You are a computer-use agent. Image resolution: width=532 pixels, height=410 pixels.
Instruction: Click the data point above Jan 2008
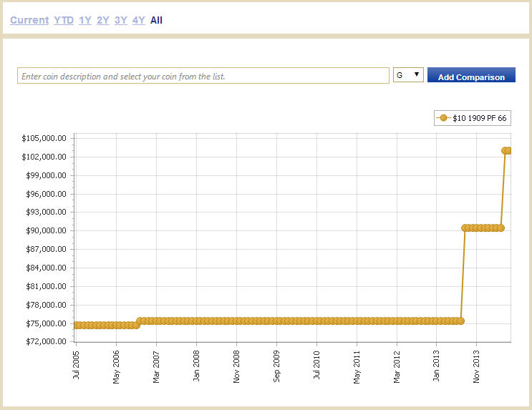click(197, 321)
